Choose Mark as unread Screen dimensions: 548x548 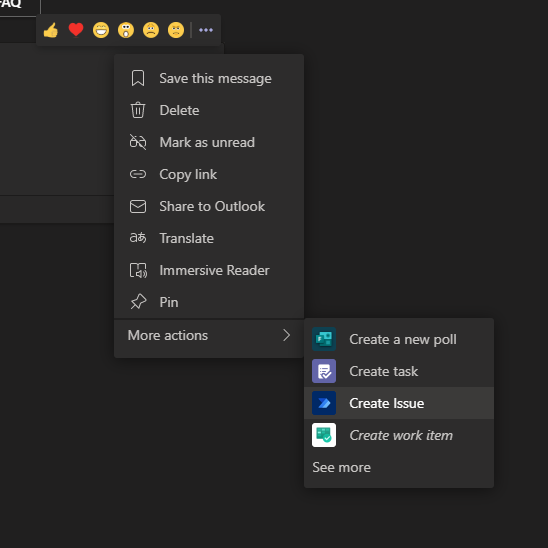(x=209, y=142)
